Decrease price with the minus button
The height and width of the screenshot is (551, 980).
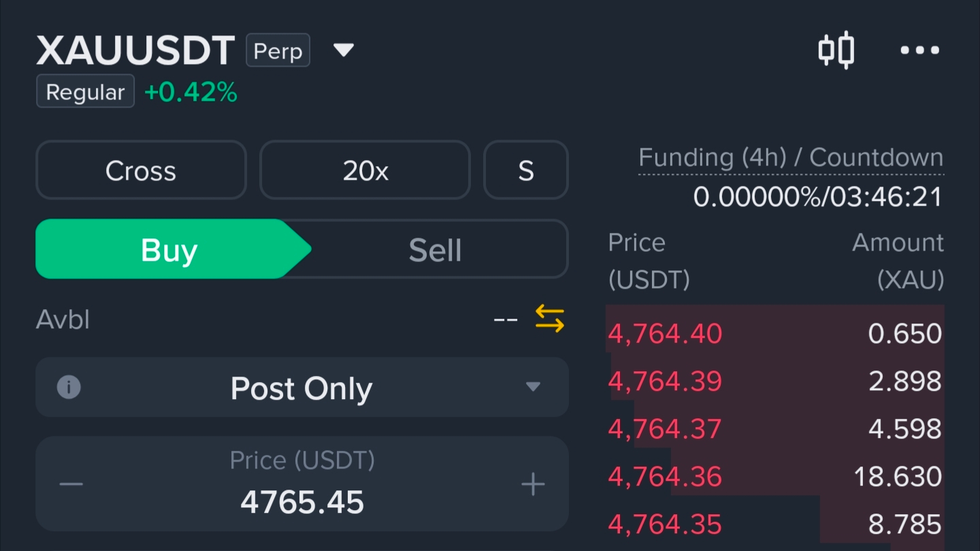point(71,484)
